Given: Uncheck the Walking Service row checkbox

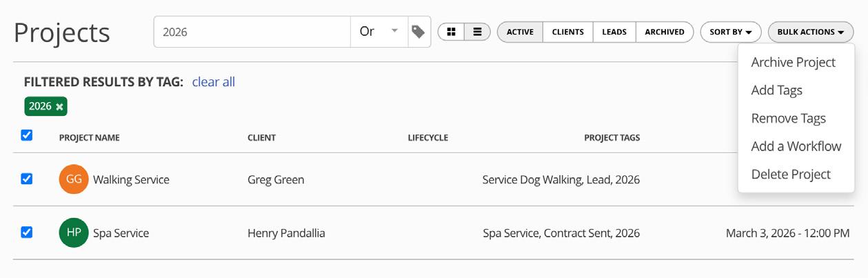Looking at the screenshot, I should click(27, 179).
